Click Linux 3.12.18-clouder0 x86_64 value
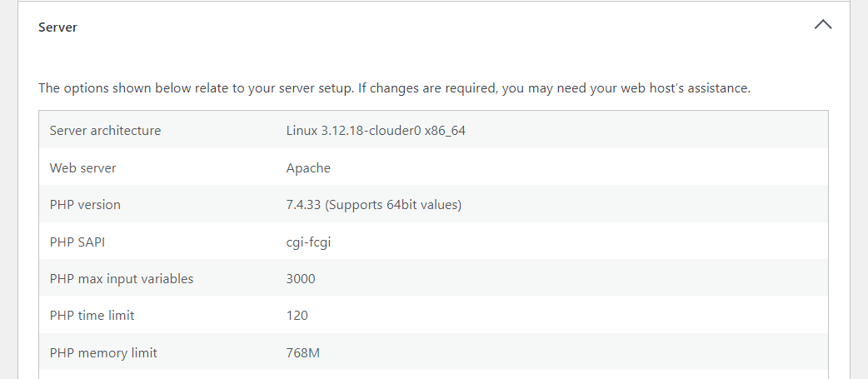 point(376,131)
